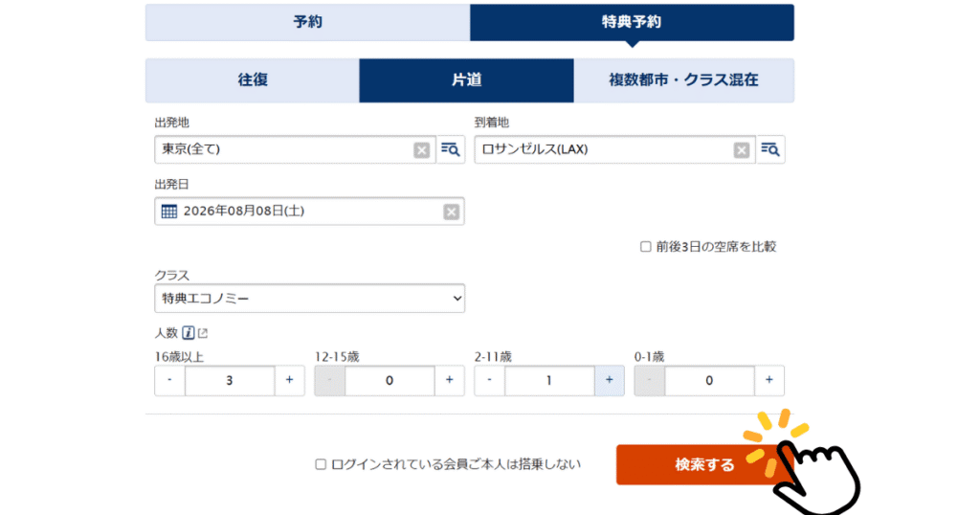Increase the 2-11歳 child count

pyautogui.click(x=609, y=380)
